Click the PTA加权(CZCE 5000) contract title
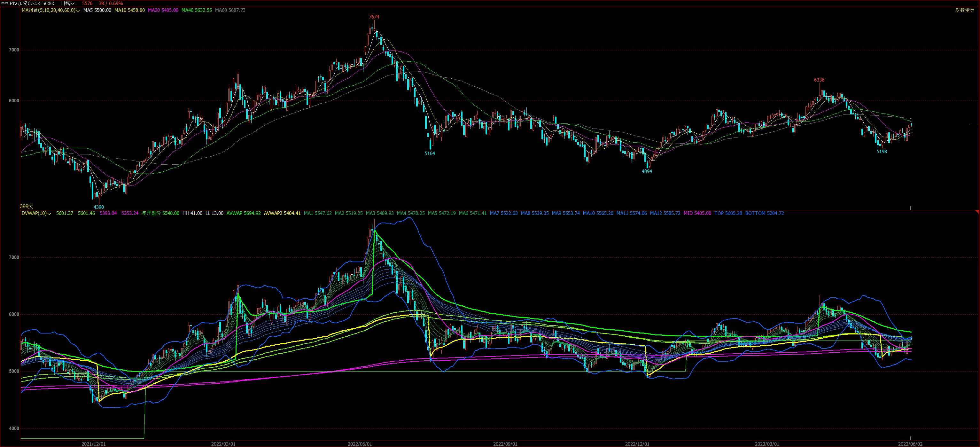Image resolution: width=980 pixels, height=447 pixels. 32,4
